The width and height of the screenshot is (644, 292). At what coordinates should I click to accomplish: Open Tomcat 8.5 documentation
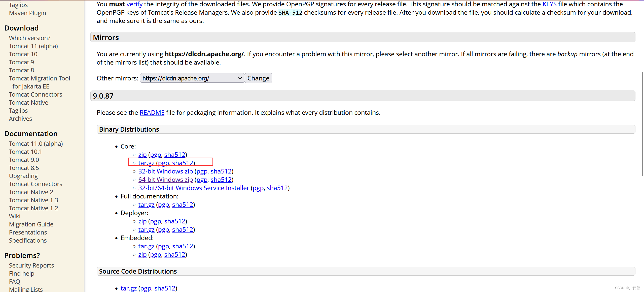click(x=24, y=168)
